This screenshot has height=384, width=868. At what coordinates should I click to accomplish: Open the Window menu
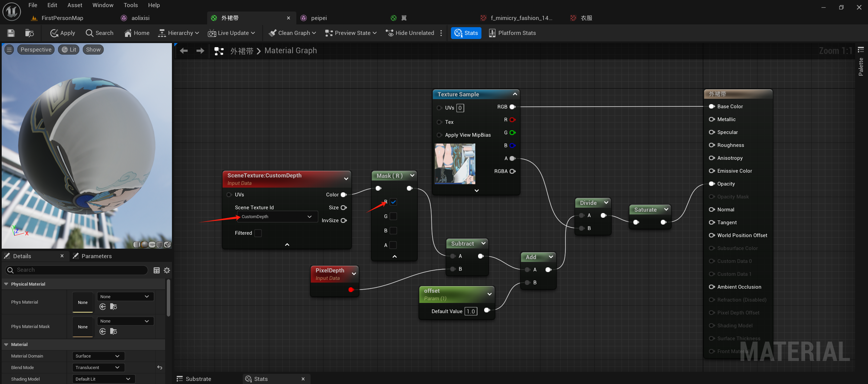tap(103, 5)
